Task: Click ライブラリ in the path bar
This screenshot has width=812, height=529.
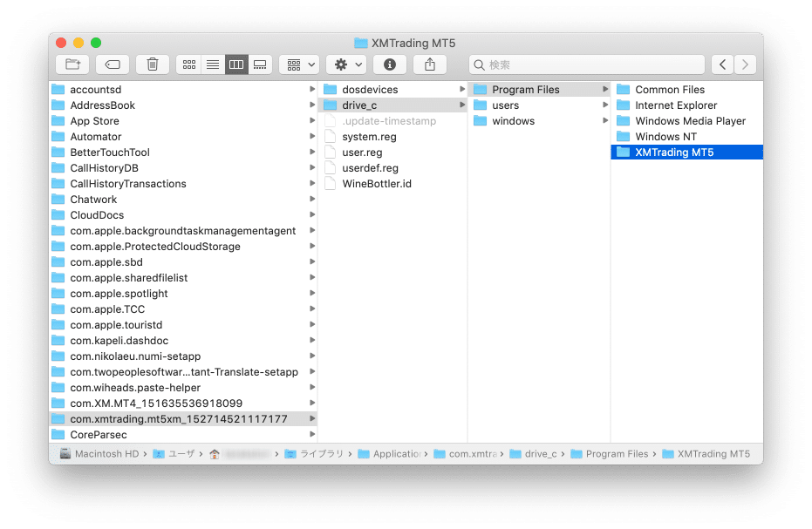Action: (314, 454)
